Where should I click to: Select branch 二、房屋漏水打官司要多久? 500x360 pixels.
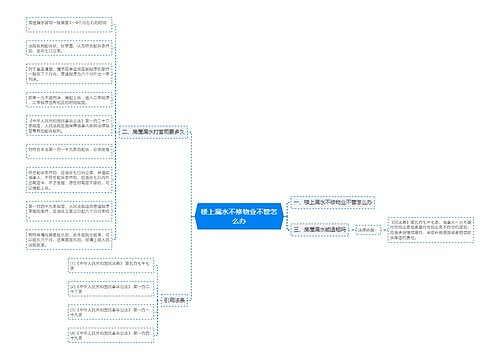click(153, 132)
